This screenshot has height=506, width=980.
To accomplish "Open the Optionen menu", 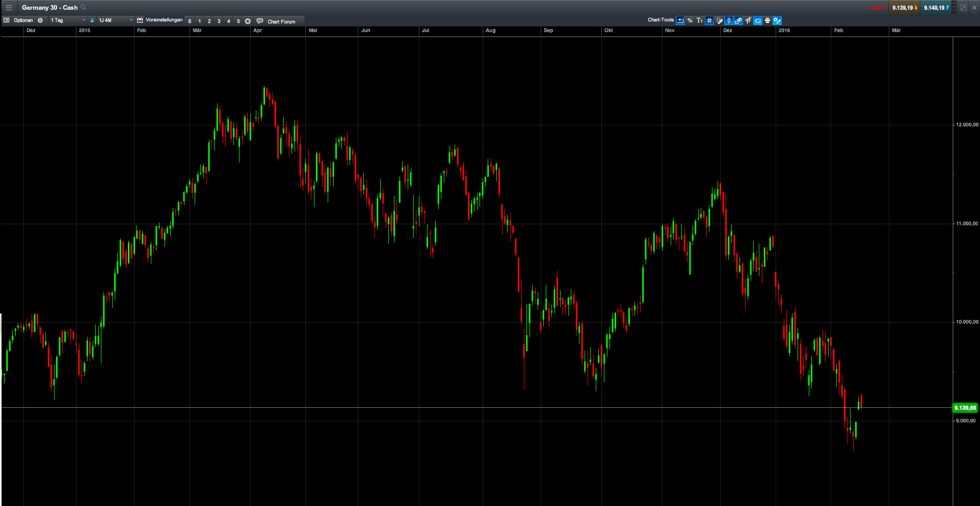I will pos(23,20).
